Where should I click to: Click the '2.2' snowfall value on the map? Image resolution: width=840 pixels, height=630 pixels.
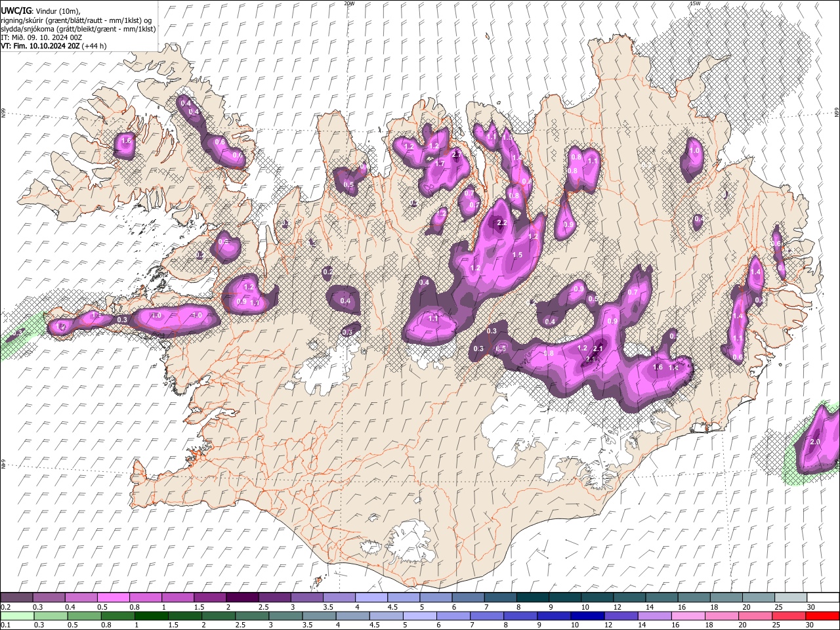502,223
